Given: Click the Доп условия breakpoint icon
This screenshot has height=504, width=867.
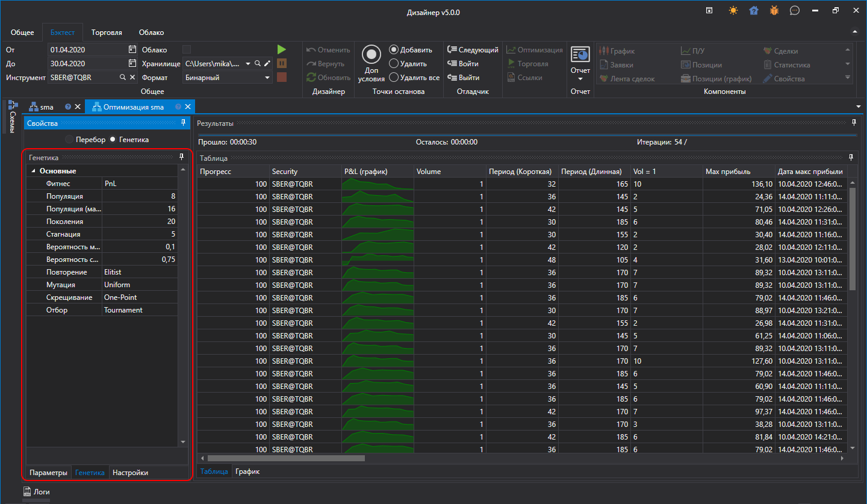Looking at the screenshot, I should coord(371,55).
